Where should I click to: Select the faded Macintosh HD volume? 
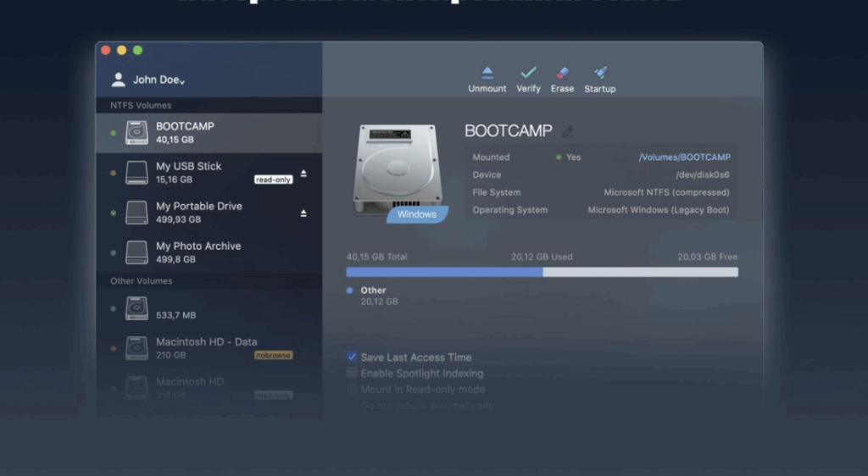click(x=209, y=388)
